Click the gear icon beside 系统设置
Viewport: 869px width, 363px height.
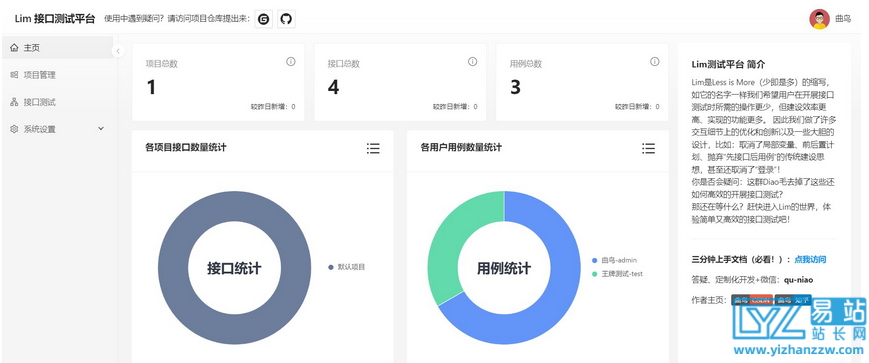coord(14,129)
